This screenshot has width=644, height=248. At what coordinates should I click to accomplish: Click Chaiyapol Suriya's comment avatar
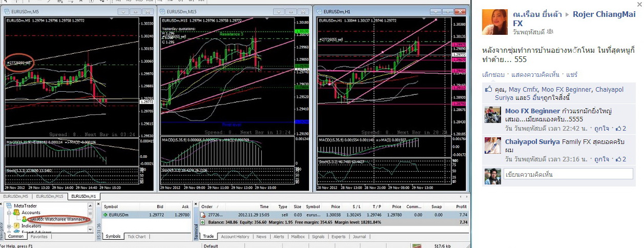[x=493, y=146]
